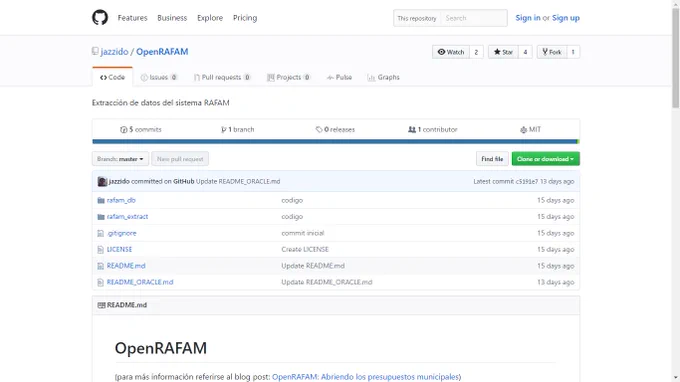Open the README_ORACLE.md file link

[x=140, y=282]
